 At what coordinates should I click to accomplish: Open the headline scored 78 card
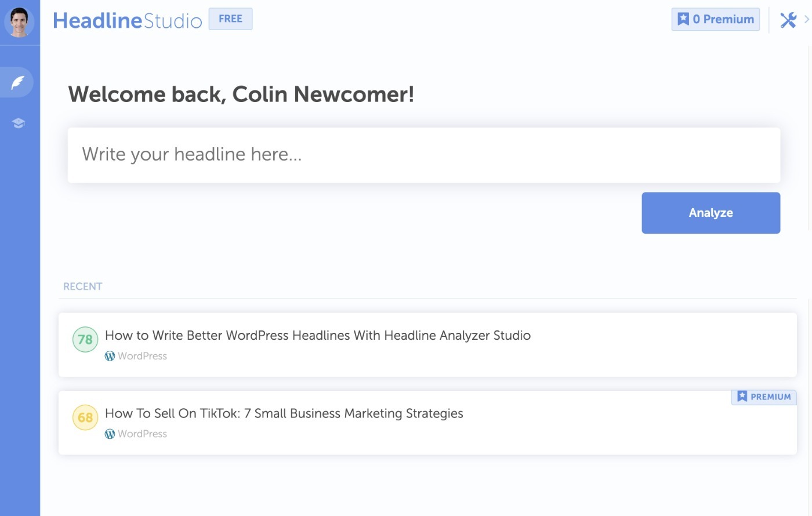click(427, 345)
